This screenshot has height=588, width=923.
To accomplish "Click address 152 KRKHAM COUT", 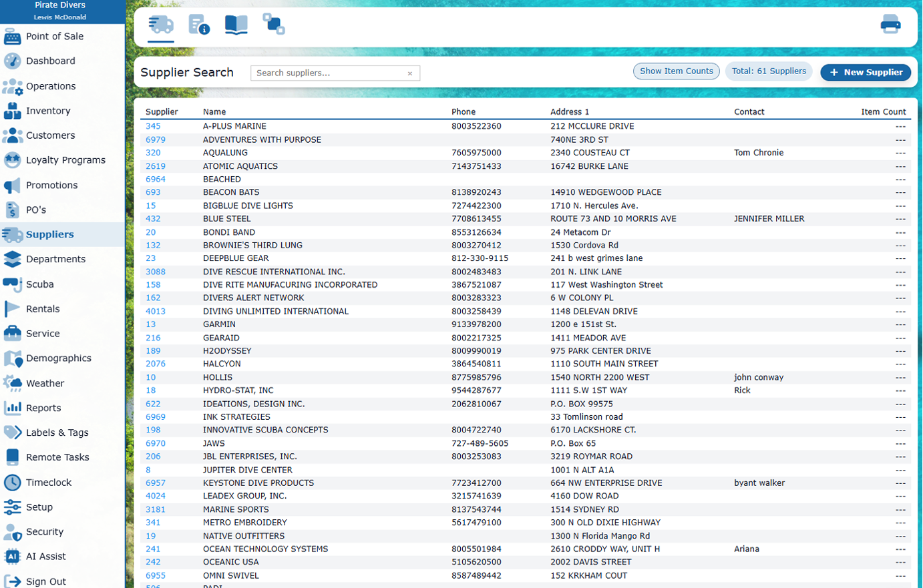I will pos(588,575).
